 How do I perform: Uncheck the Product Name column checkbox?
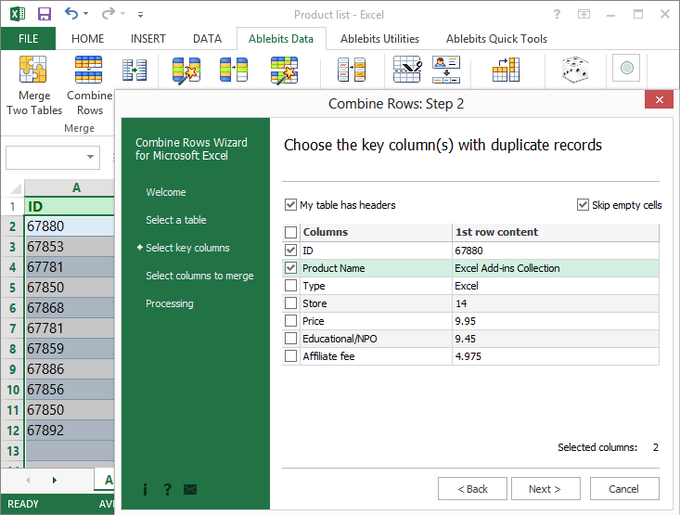[291, 268]
